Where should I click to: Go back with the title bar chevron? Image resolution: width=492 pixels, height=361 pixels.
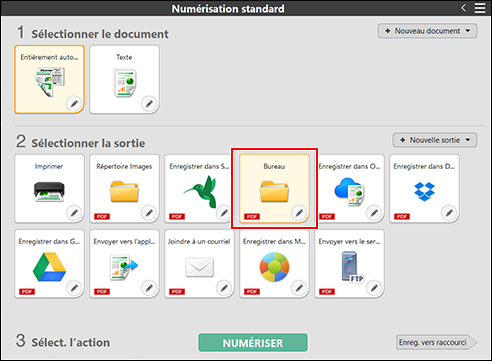463,8
